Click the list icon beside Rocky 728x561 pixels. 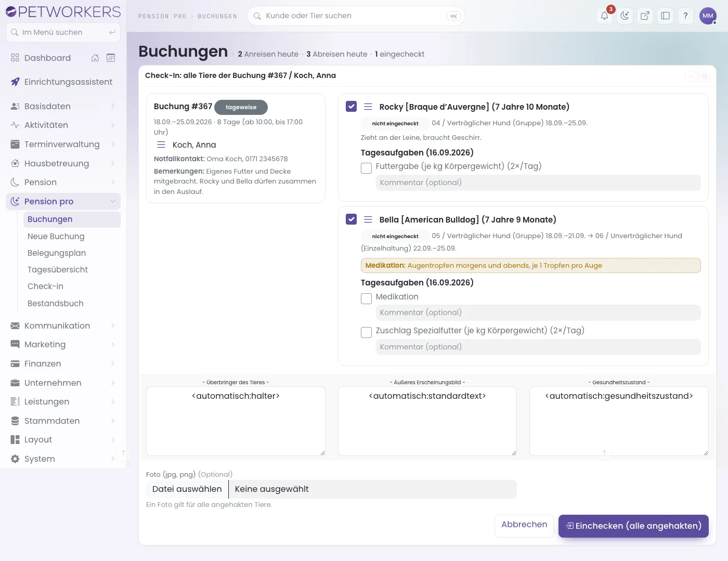(x=368, y=107)
